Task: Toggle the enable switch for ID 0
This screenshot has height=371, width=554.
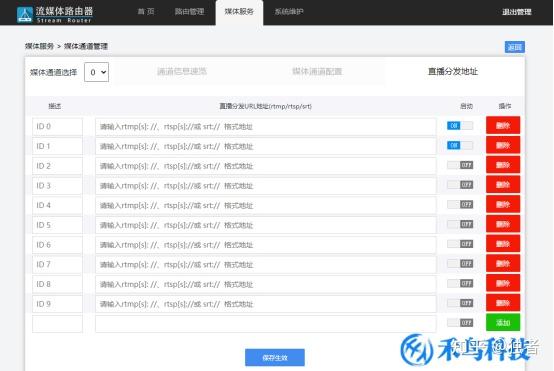Action: (460, 125)
